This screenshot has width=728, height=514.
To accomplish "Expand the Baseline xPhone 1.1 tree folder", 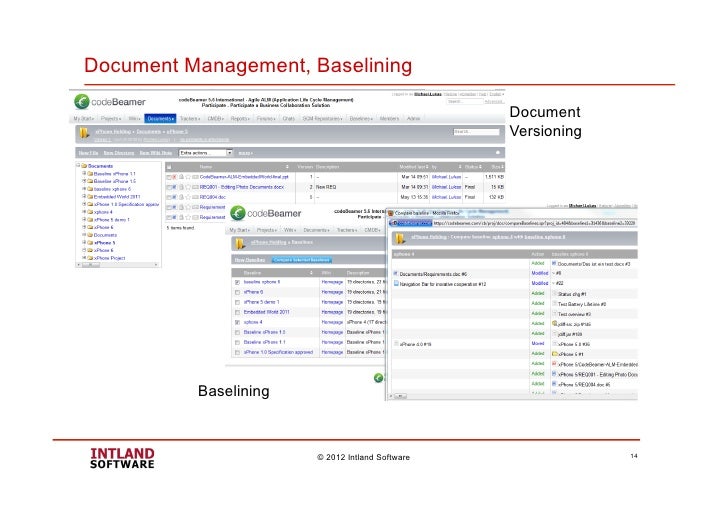I will (84, 173).
